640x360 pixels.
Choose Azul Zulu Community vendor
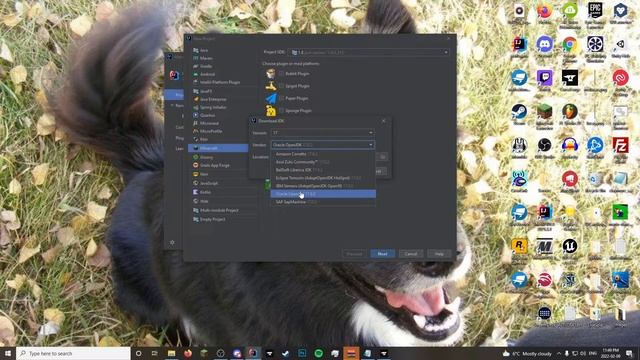(x=323, y=162)
